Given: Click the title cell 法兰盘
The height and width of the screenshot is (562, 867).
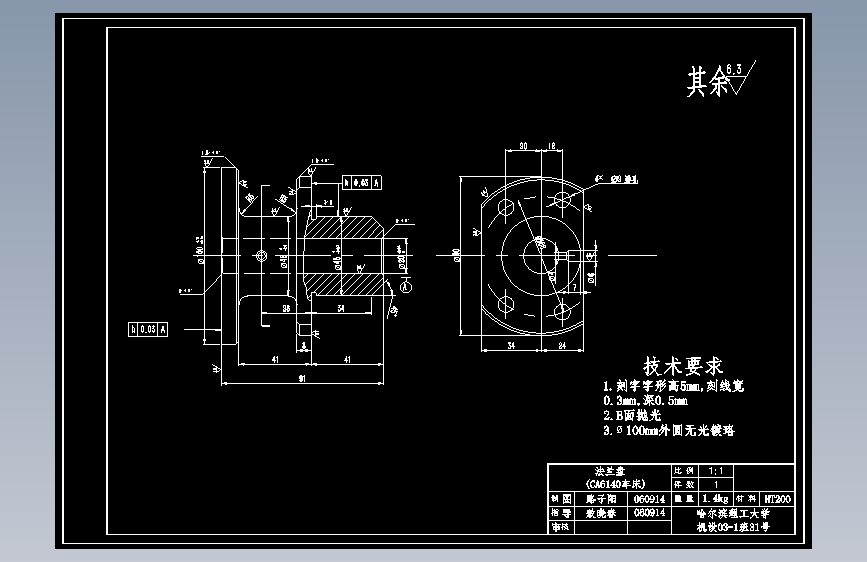Looking at the screenshot, I should [x=610, y=471].
